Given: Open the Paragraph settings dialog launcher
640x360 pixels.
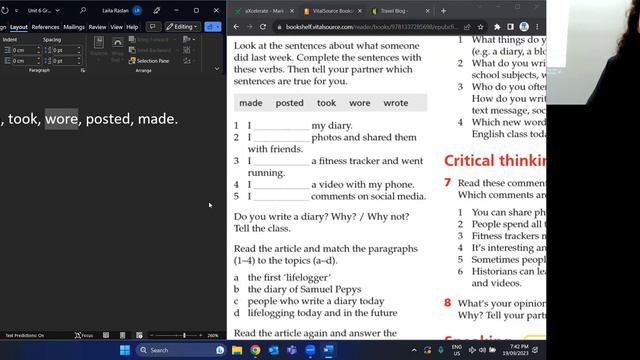Looking at the screenshot, I should tap(83, 70).
